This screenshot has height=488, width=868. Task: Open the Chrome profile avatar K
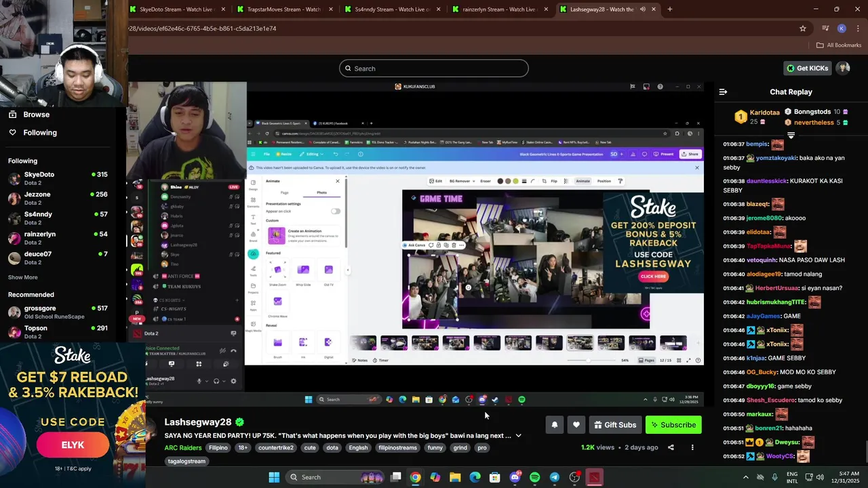[842, 28]
